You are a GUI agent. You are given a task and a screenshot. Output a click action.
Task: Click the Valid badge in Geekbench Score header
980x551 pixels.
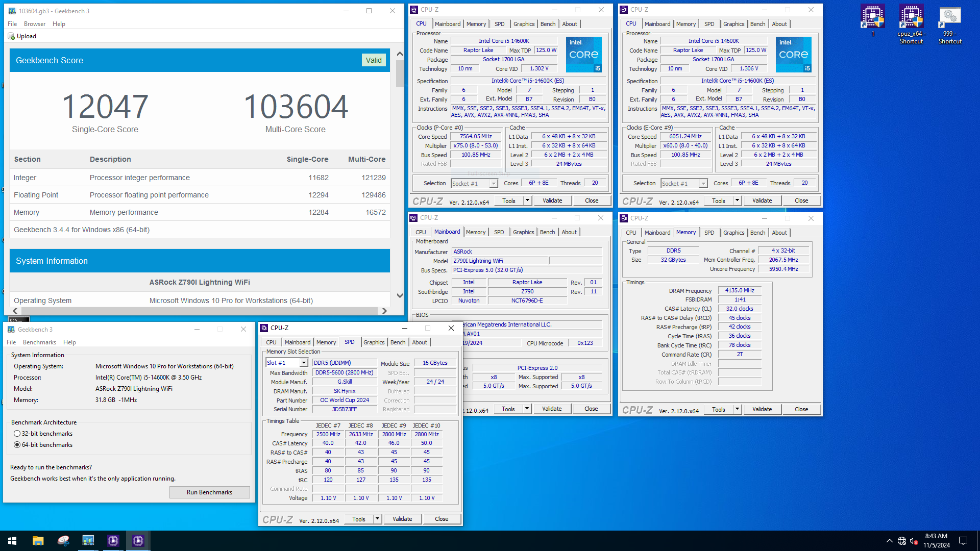374,60
